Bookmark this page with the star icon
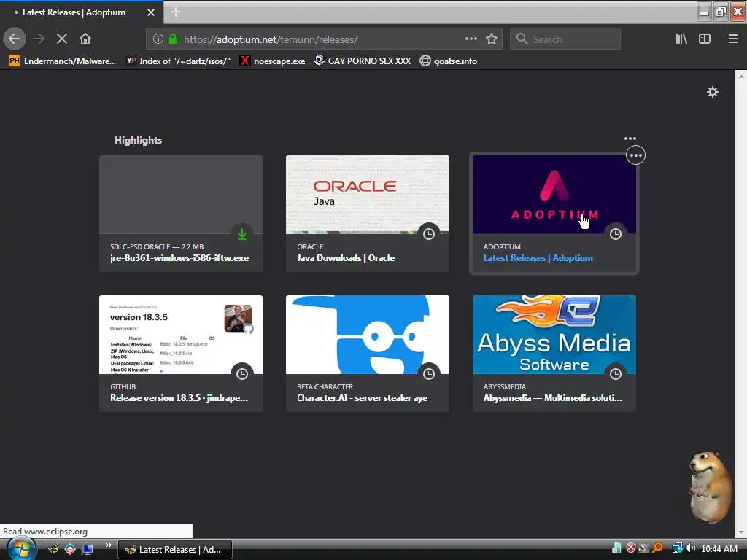This screenshot has height=560, width=747. (x=492, y=39)
